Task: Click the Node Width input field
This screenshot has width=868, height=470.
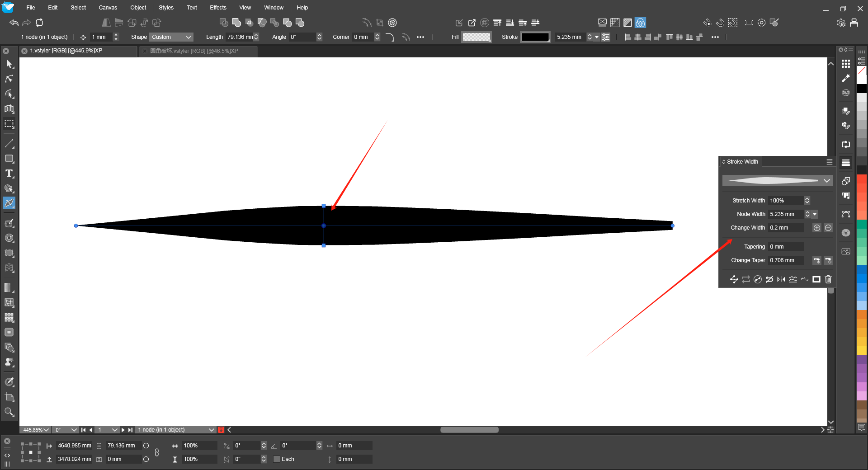Action: point(786,214)
